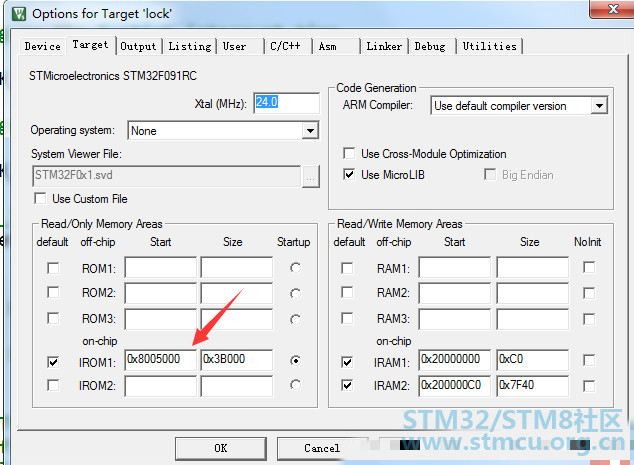The width and height of the screenshot is (634, 465).
Task: Expand the Operating system dropdown
Action: point(310,131)
